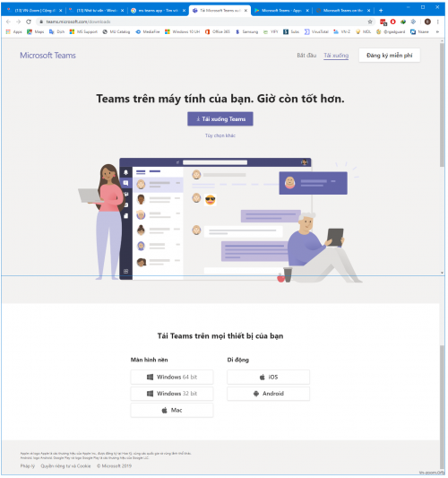
Task: Open the VN-Z bookmark
Action: (342, 31)
